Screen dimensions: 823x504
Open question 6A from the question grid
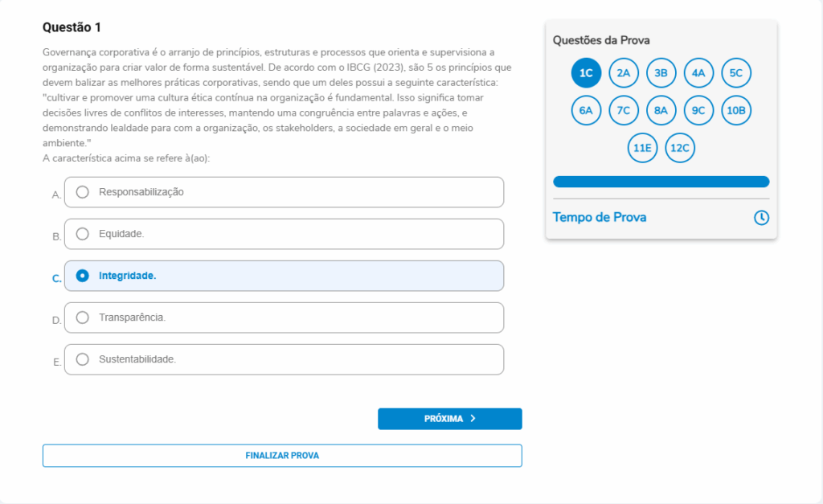coord(586,111)
